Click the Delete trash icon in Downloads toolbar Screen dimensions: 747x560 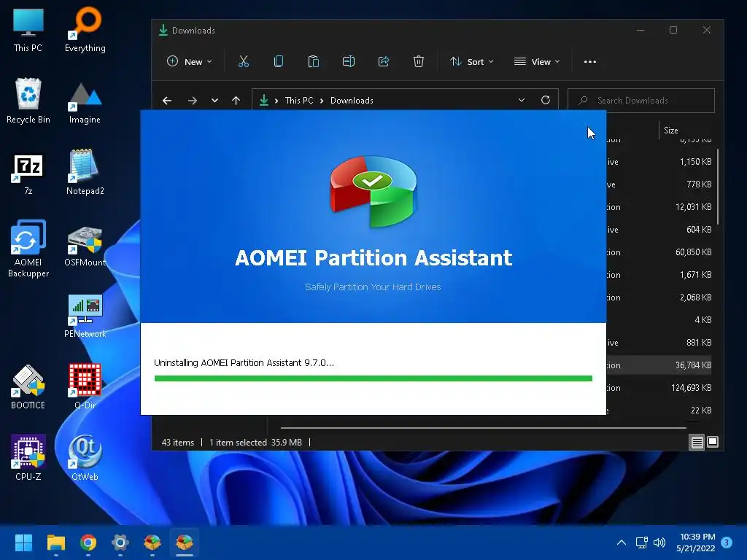click(x=418, y=61)
